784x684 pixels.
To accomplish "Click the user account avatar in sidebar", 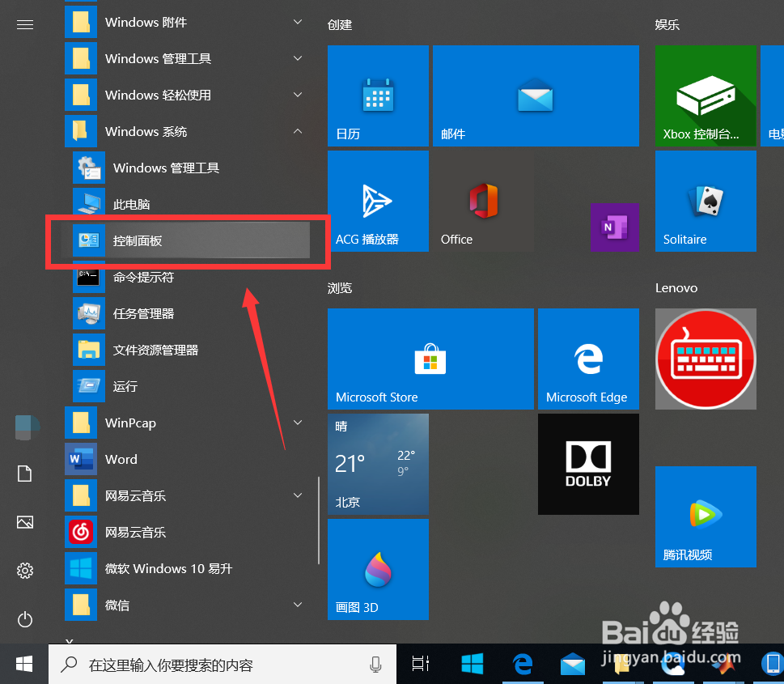I will pyautogui.click(x=27, y=427).
